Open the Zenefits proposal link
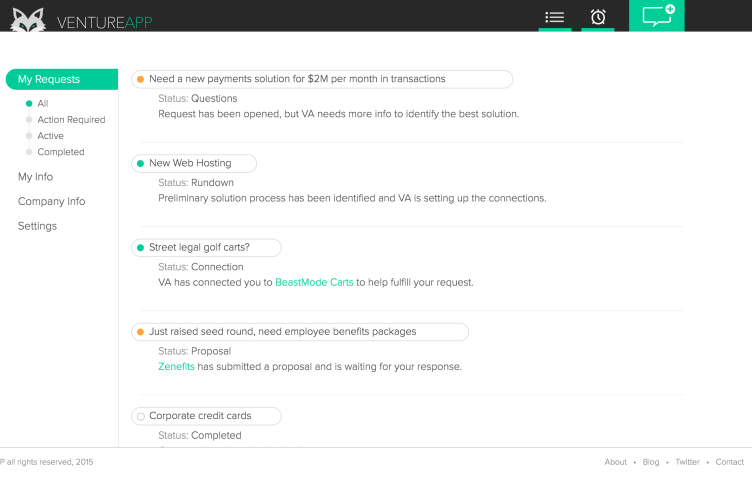752x478 pixels. tap(176, 367)
